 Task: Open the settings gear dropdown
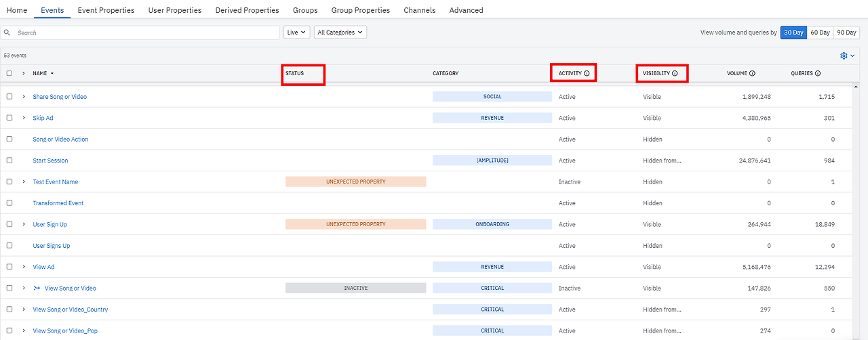click(847, 56)
